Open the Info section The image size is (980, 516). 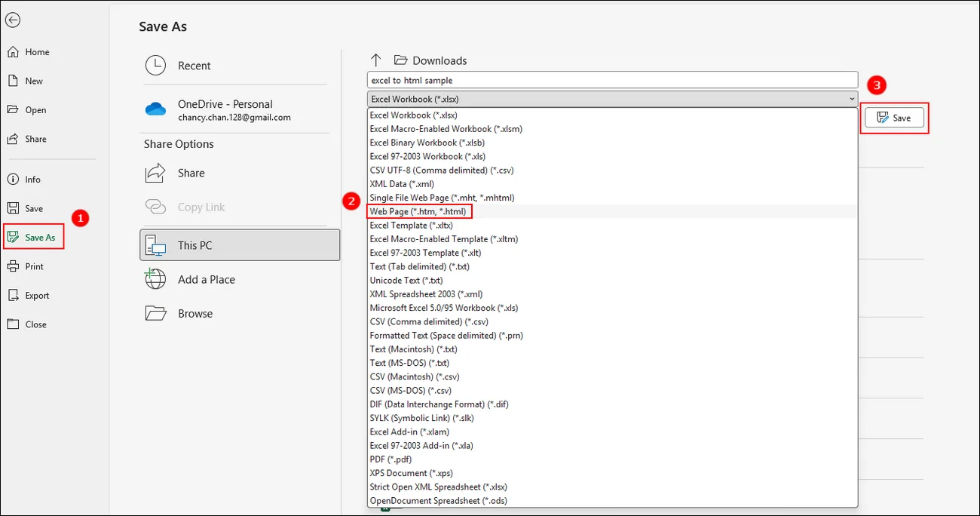pyautogui.click(x=24, y=180)
